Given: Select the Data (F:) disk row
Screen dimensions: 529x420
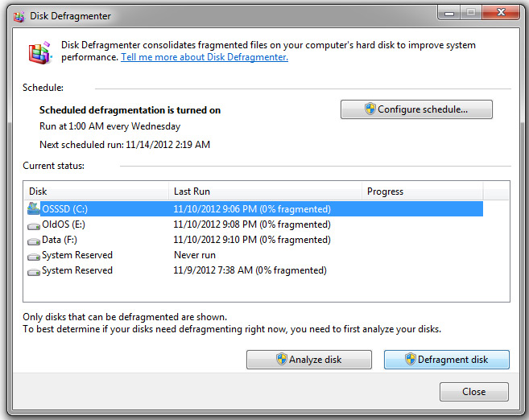Looking at the screenshot, I should point(254,240).
